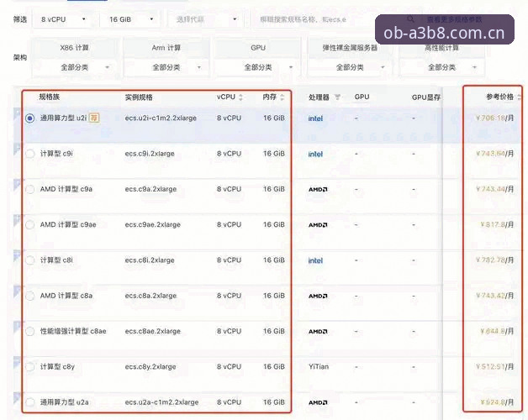Click price ¥844.8/月 for c8ae

click(497, 331)
